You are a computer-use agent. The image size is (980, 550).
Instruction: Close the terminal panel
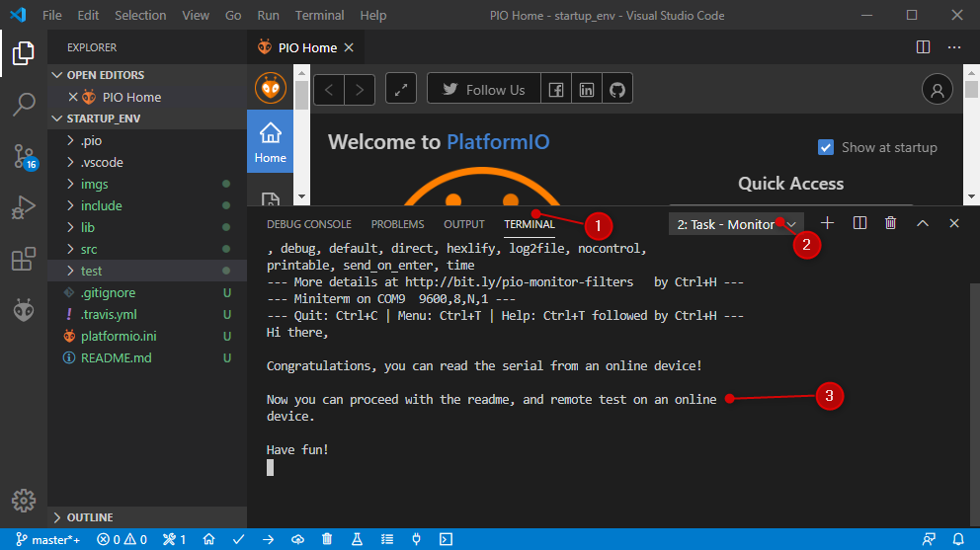point(953,223)
